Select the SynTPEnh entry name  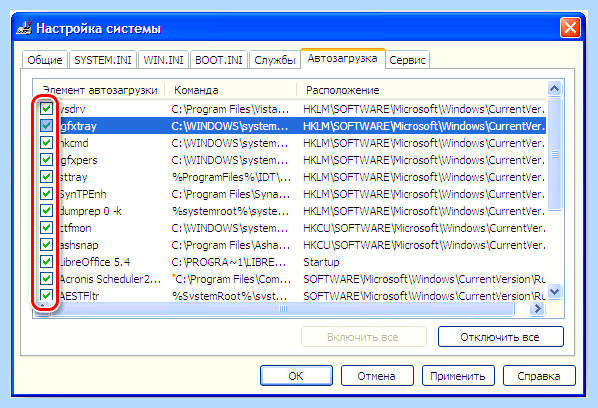coord(83,194)
